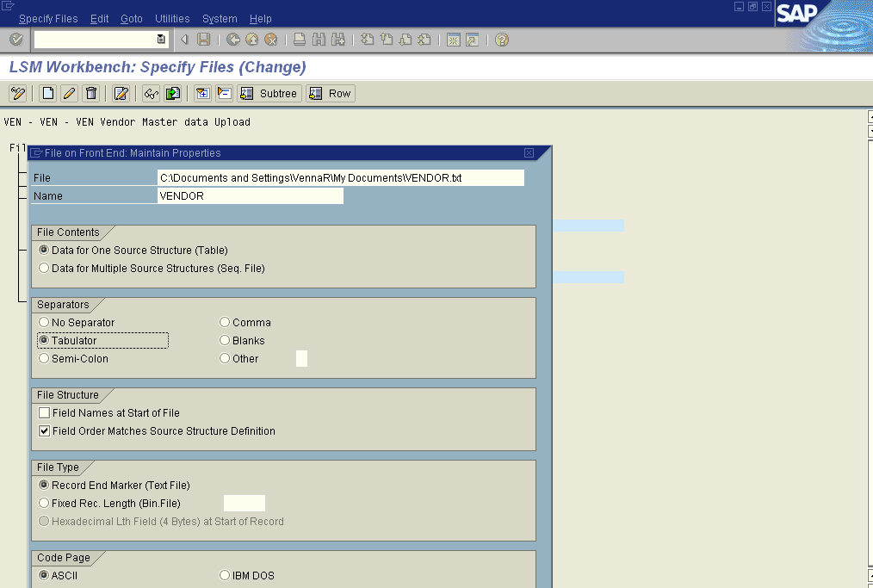Viewport: 873px width, 588px height.
Task: Select the Comma separator radio button
Action: 226,323
